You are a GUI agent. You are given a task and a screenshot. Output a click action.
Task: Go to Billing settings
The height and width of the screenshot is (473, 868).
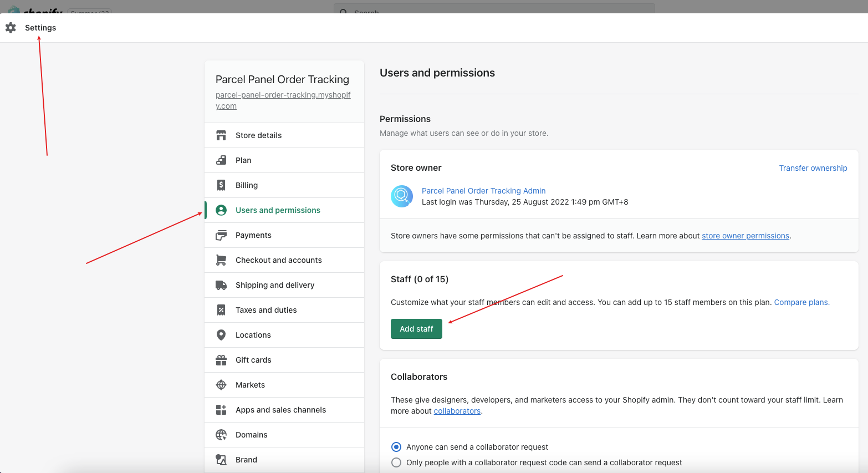coord(284,185)
